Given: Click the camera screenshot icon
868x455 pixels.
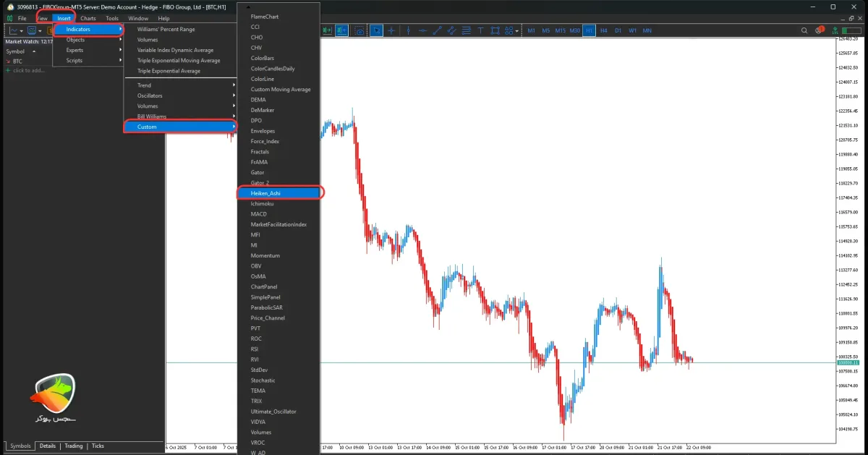Looking at the screenshot, I should coord(359,30).
